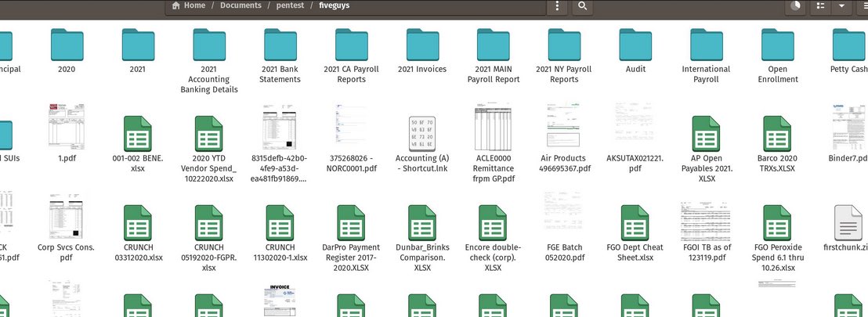The width and height of the screenshot is (868, 317).
Task: Toggle list view with the view icon
Action: pos(821,6)
